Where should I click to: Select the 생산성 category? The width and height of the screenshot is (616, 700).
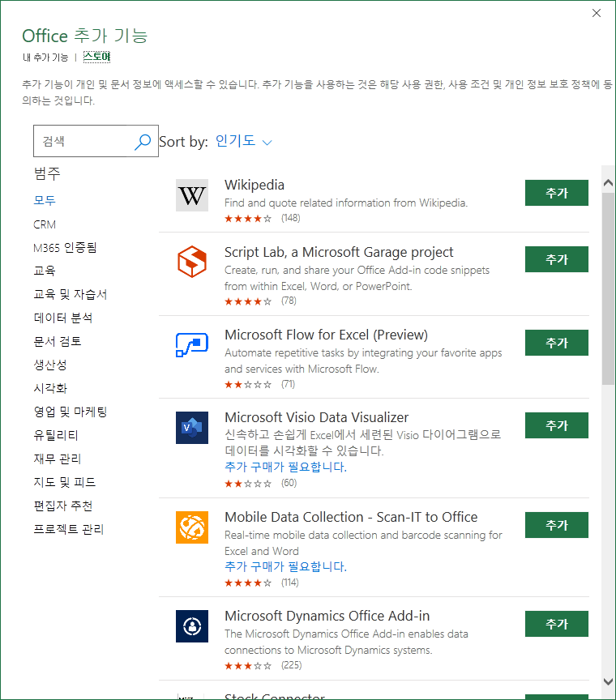pos(50,365)
